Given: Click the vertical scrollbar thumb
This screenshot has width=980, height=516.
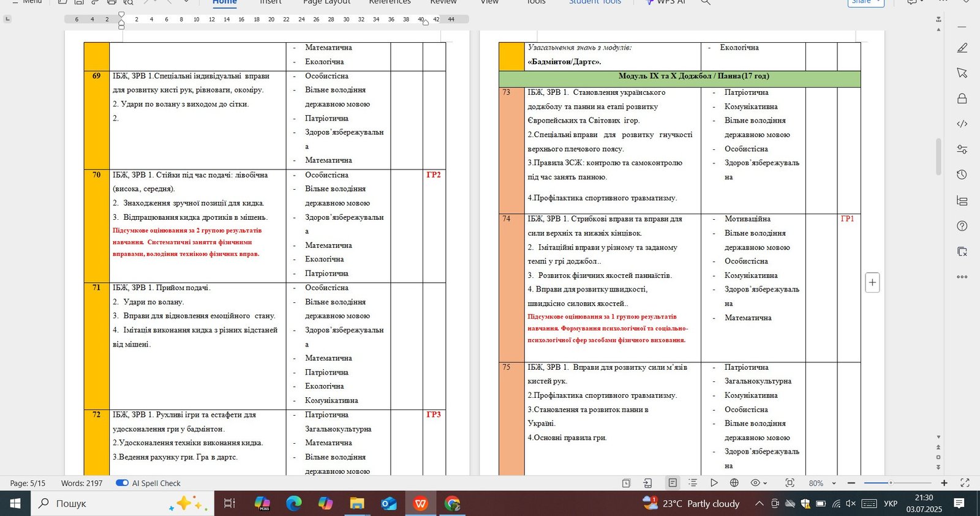Looking at the screenshot, I should [938, 157].
